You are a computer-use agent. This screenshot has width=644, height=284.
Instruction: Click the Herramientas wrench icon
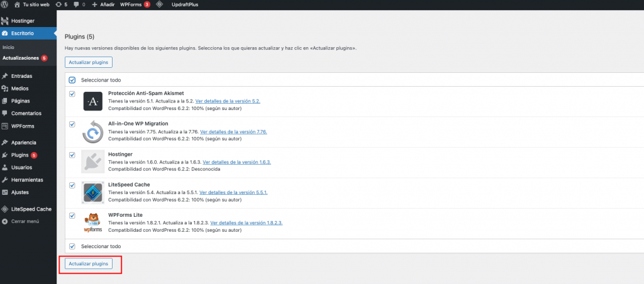[5, 180]
